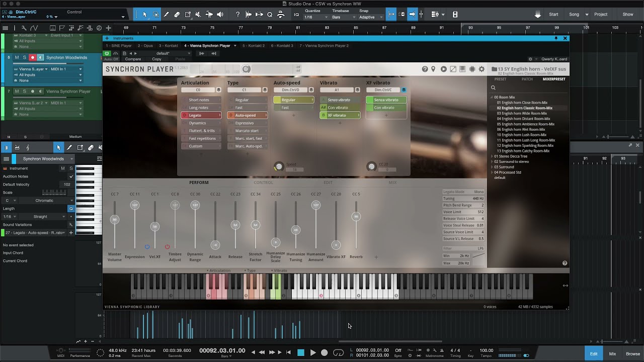Show automation curve icon in track header
The width and height of the screenshot is (644, 362).
34,28
